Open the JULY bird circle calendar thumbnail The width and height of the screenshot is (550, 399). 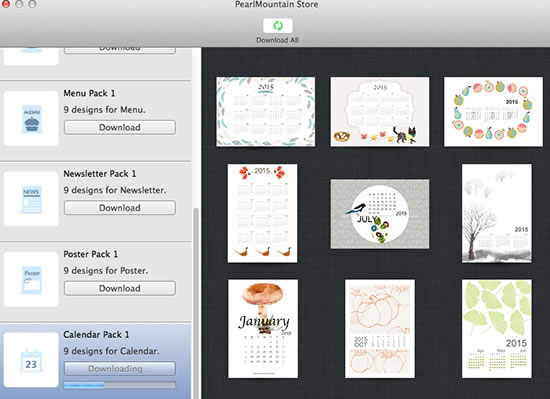coord(380,214)
